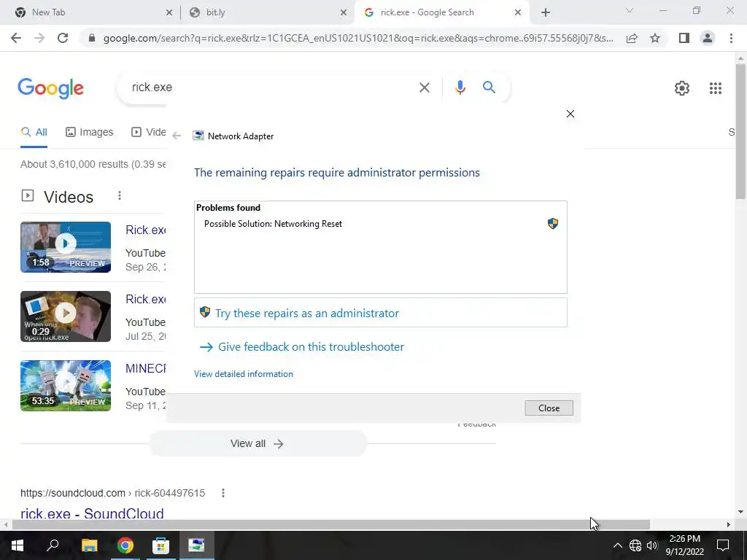Screen dimensions: 747x560
Task: Click the forward navigation arrow in Chrome
Action: 39,38
